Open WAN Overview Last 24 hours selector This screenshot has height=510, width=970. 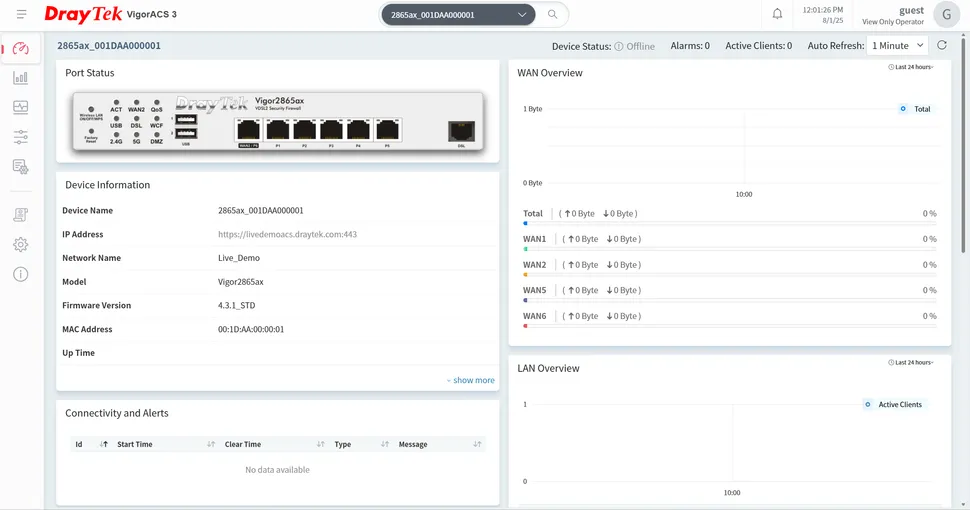coord(911,67)
